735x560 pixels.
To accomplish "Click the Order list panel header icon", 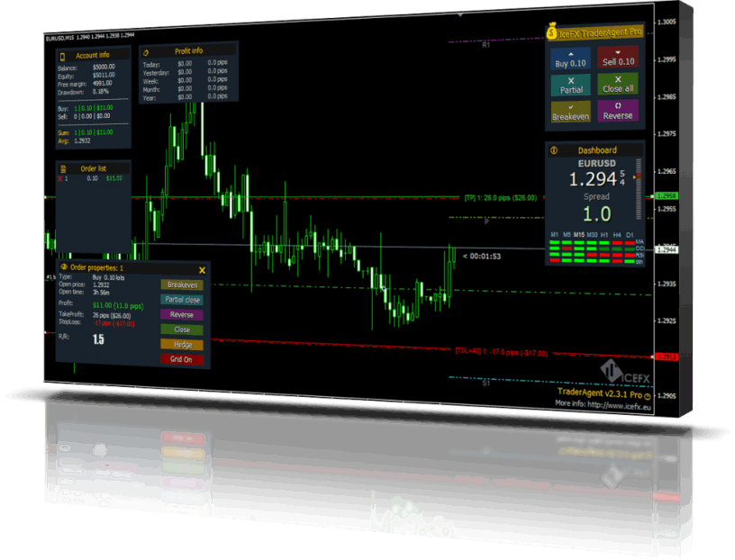I will click(62, 168).
